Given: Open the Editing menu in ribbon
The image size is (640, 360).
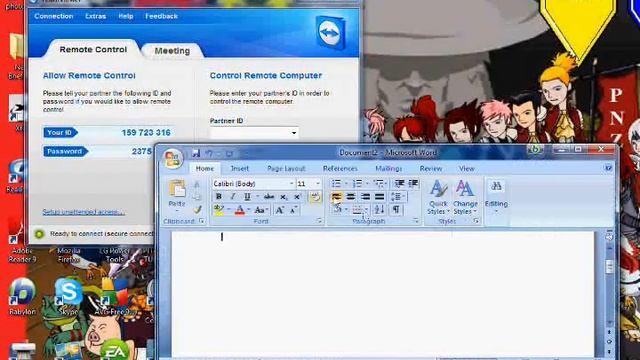Looking at the screenshot, I should coord(496,196).
